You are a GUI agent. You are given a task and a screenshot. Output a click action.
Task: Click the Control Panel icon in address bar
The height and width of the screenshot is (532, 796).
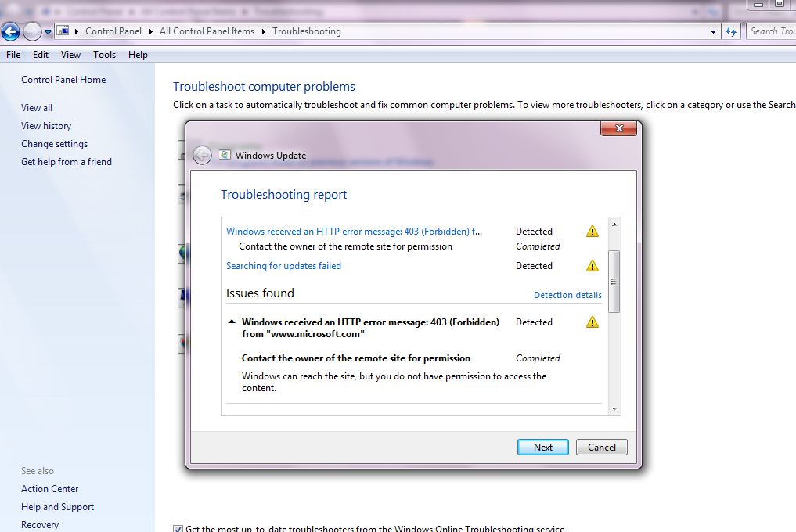point(63,31)
